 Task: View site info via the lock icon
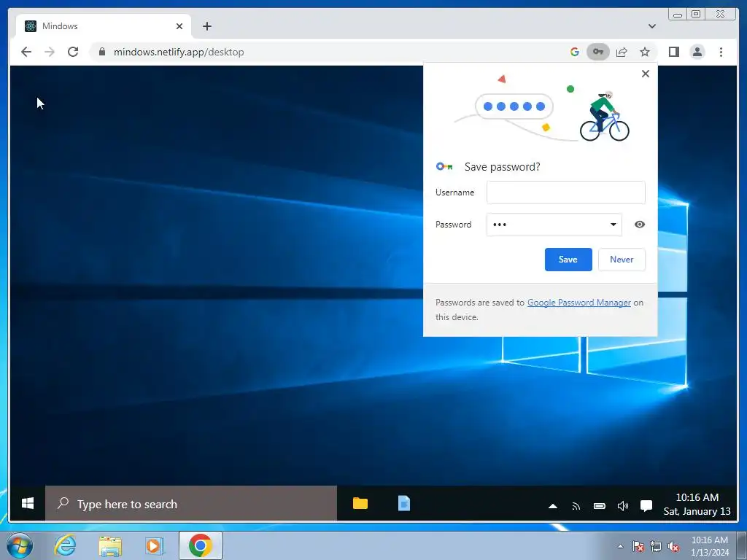click(x=101, y=52)
